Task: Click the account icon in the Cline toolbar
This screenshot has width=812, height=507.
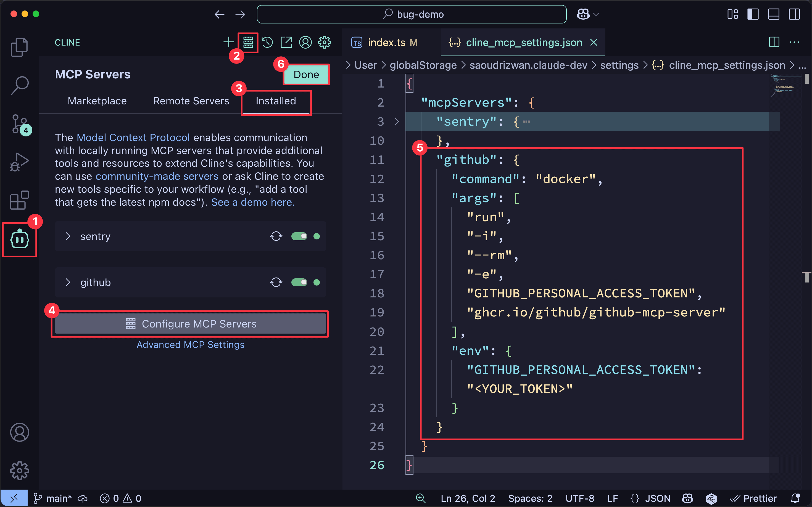Action: click(x=305, y=42)
